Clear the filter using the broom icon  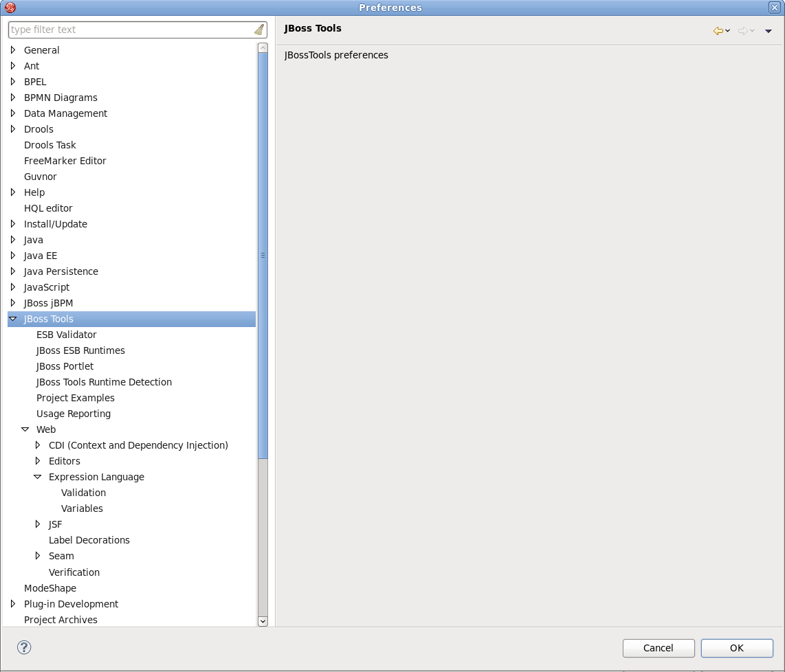259,30
